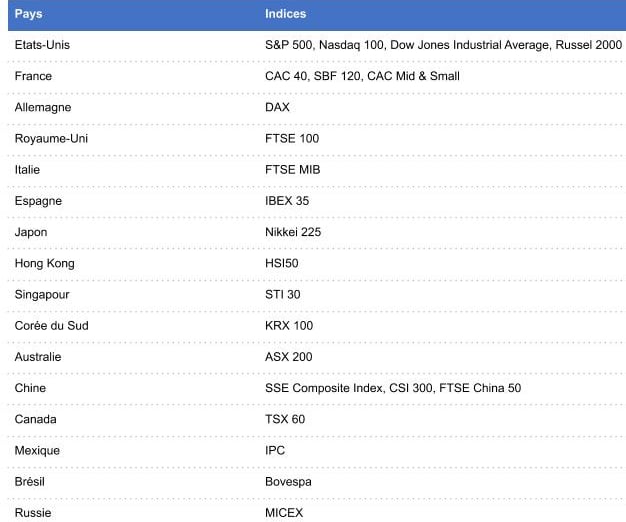Select the 'Canada' country cell
This screenshot has width=626, height=522.
coord(36,419)
